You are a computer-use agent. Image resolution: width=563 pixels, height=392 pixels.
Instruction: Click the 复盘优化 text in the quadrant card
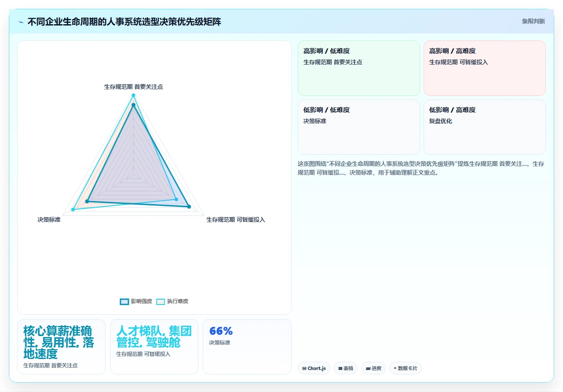(441, 121)
